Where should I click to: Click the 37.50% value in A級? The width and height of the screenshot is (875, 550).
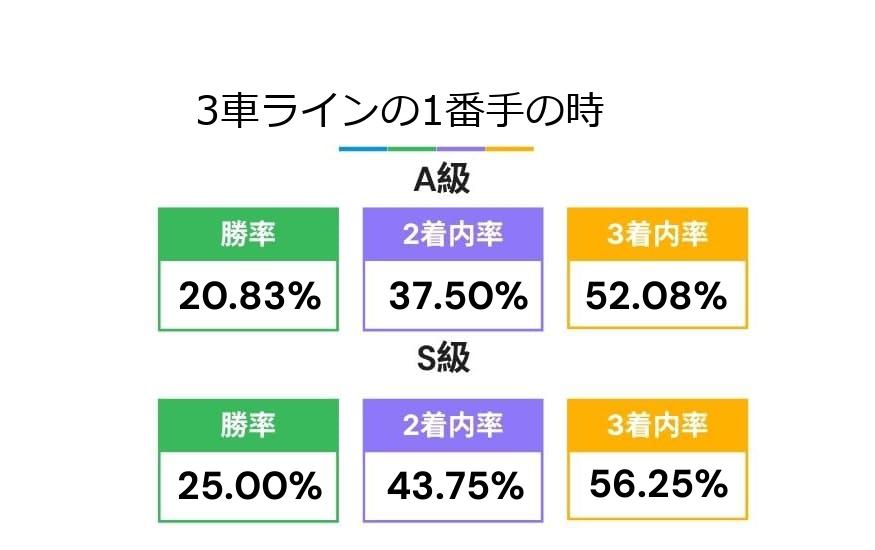click(457, 296)
